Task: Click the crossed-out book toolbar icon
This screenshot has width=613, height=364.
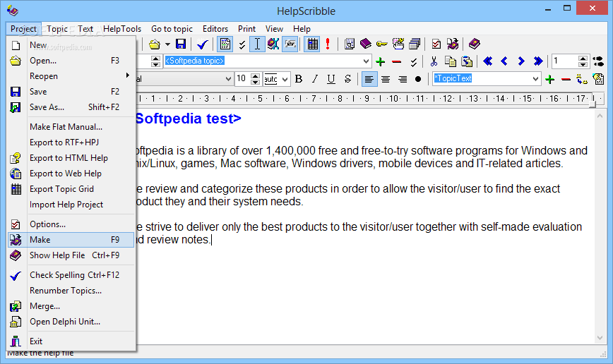Action: 273,44
